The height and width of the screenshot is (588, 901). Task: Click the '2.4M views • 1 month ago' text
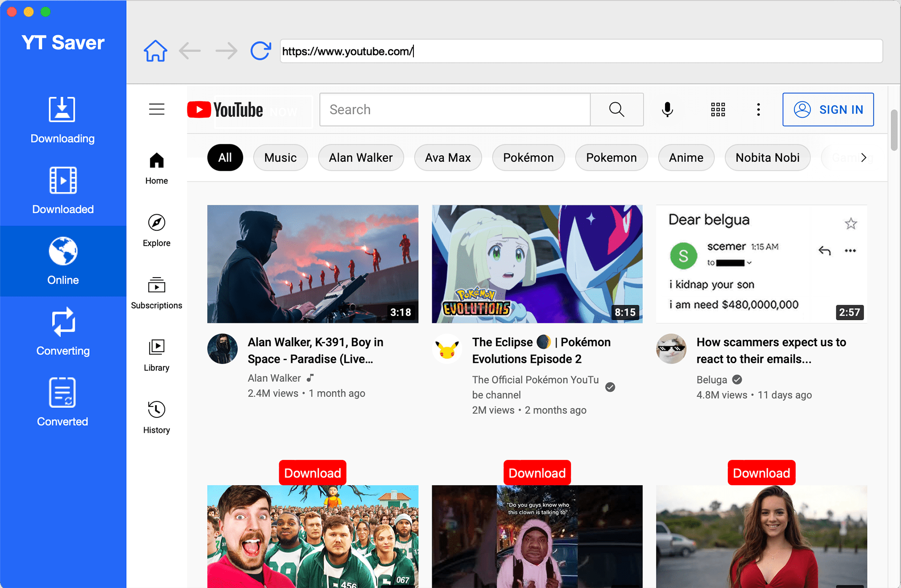pos(306,393)
